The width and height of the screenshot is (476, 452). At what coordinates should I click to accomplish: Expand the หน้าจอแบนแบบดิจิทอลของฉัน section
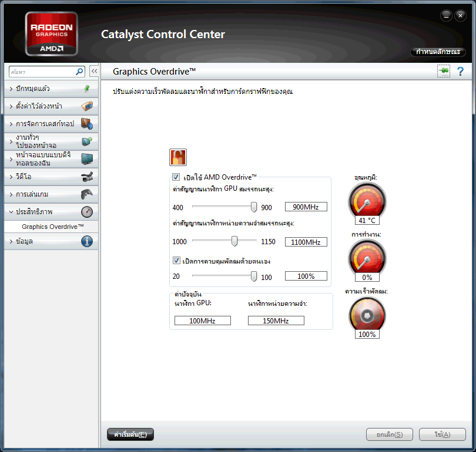pos(51,159)
